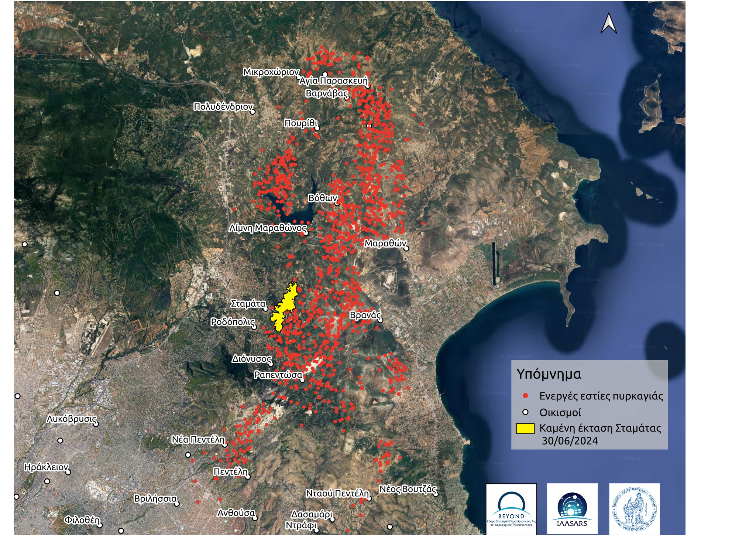Click the Μικροχώριον place label
Screen dimensions: 756x535
(271, 72)
